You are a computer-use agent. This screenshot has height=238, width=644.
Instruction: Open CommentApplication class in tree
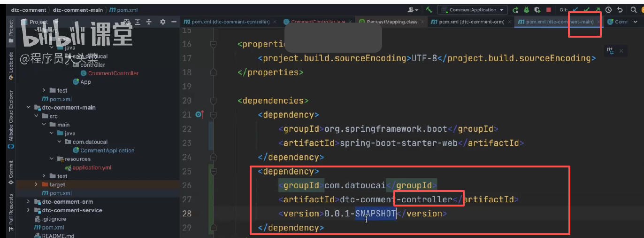tap(104, 151)
